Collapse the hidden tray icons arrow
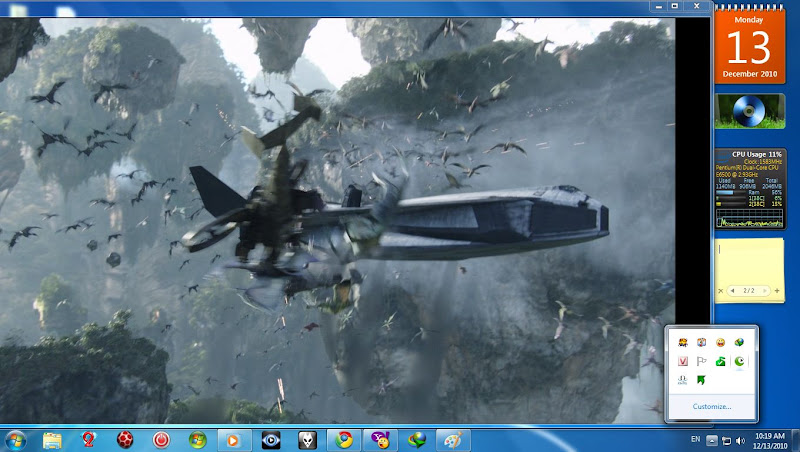 coord(712,440)
